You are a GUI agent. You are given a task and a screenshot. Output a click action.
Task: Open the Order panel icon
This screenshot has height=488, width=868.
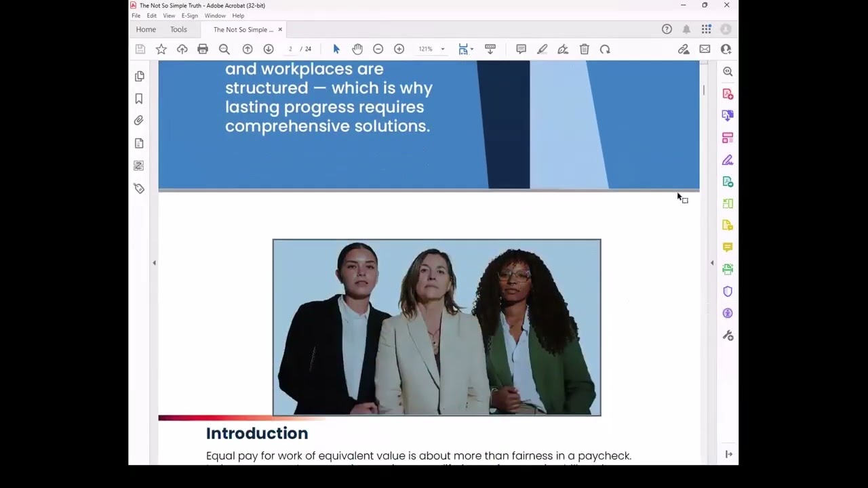click(x=139, y=165)
